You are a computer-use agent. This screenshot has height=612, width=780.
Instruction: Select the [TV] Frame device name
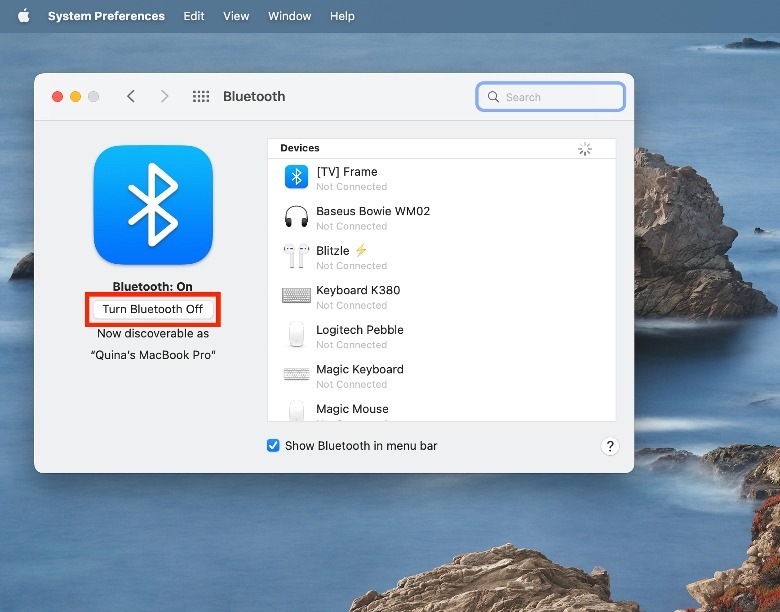pyautogui.click(x=347, y=172)
